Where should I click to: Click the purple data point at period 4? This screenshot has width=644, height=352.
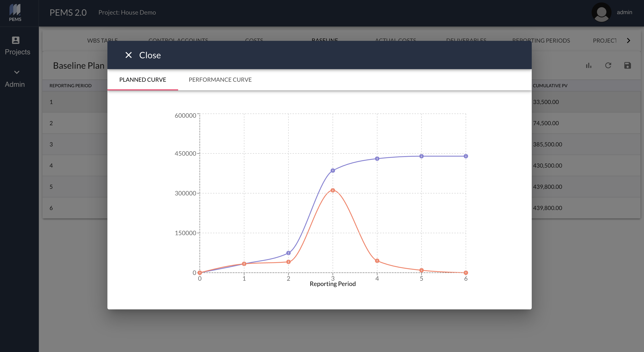[x=377, y=159]
